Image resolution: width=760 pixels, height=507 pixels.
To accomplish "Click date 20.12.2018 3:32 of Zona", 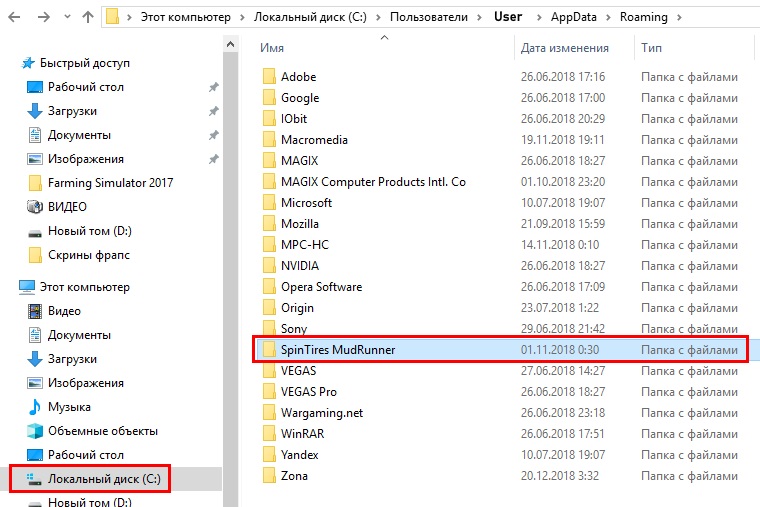I will pos(560,476).
